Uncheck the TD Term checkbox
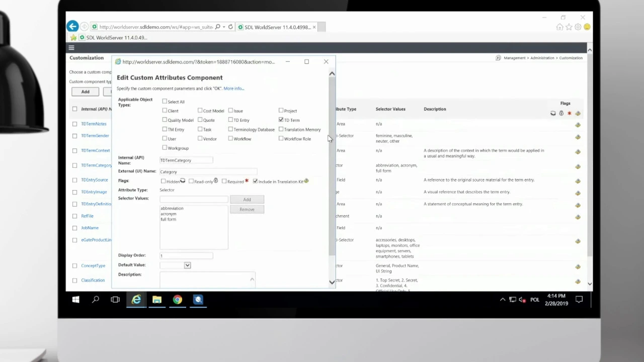This screenshot has width=644, height=362. pyautogui.click(x=281, y=120)
